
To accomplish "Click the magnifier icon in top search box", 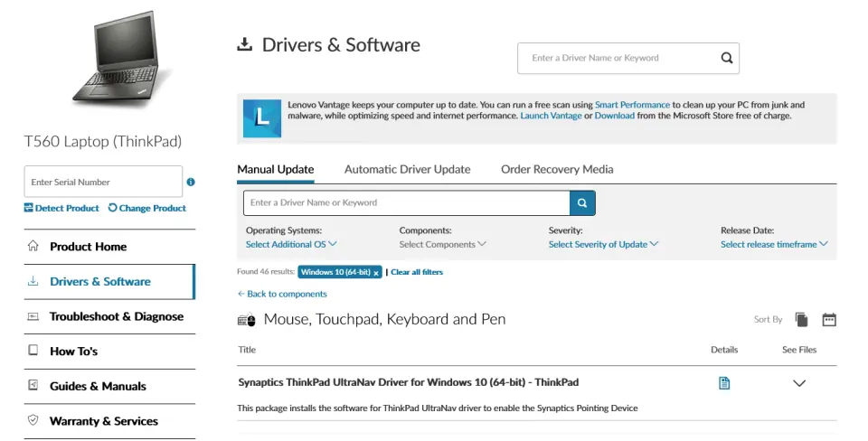I will (x=726, y=58).
